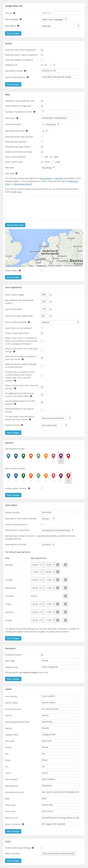Open help icon for Start point
Image resolution: width=88 pixels, height=868 pixels.
(x=17, y=118)
